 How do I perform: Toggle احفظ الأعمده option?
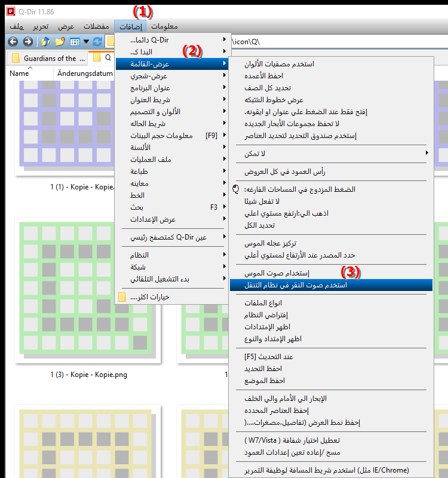click(331, 76)
